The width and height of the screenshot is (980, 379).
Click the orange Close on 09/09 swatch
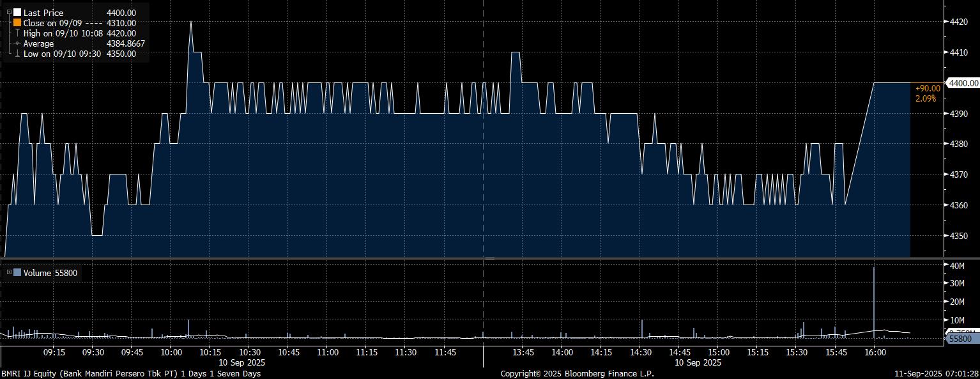pyautogui.click(x=17, y=23)
